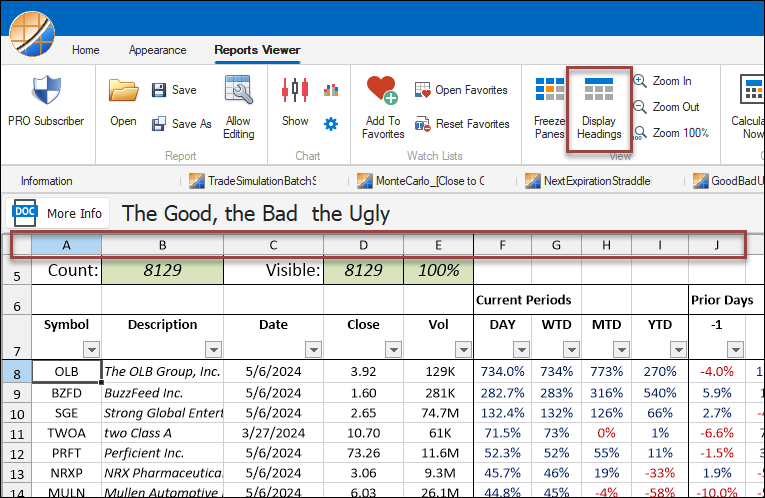Expand the Symbol column filter dropdown

[x=92, y=349]
